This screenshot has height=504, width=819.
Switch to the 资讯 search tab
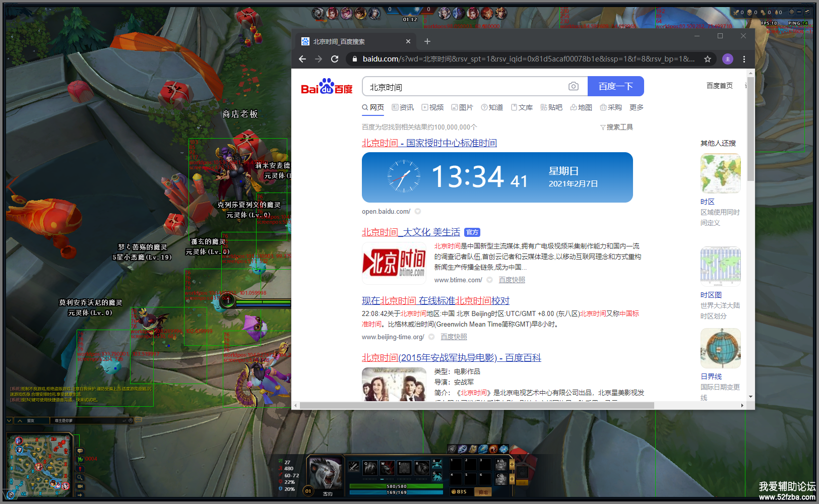click(x=403, y=107)
